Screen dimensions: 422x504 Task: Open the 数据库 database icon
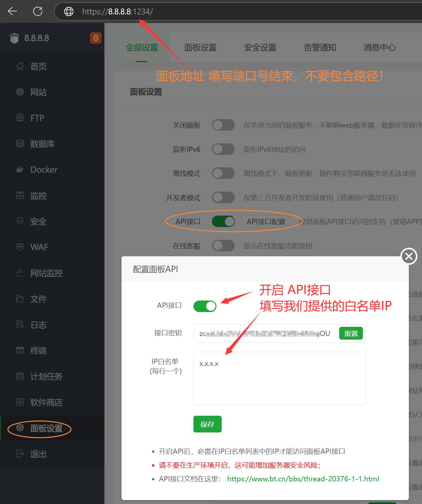click(x=20, y=144)
